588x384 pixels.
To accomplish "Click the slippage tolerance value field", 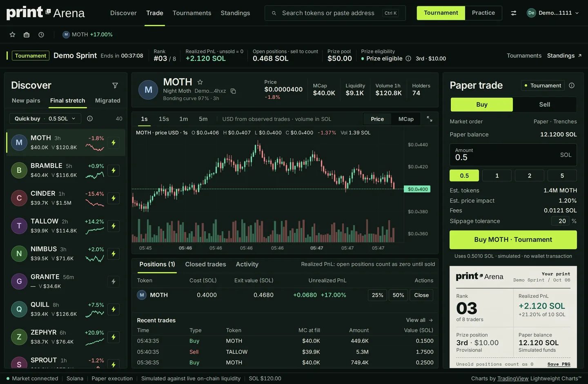I will point(560,221).
